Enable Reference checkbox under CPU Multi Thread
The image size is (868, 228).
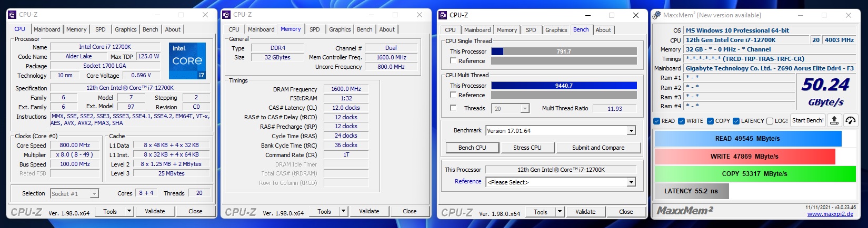coord(453,95)
